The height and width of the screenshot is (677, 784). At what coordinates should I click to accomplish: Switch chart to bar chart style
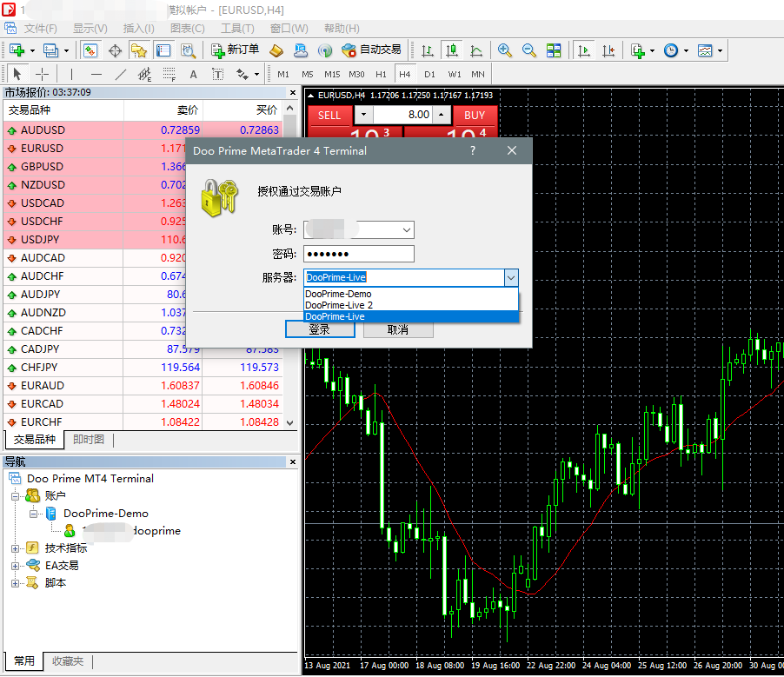click(428, 50)
